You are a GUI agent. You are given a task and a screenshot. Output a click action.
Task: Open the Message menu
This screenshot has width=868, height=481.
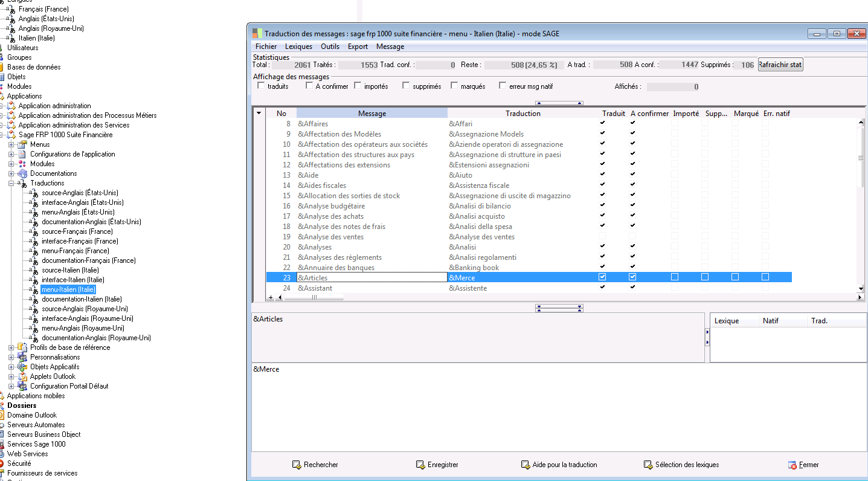pos(390,47)
